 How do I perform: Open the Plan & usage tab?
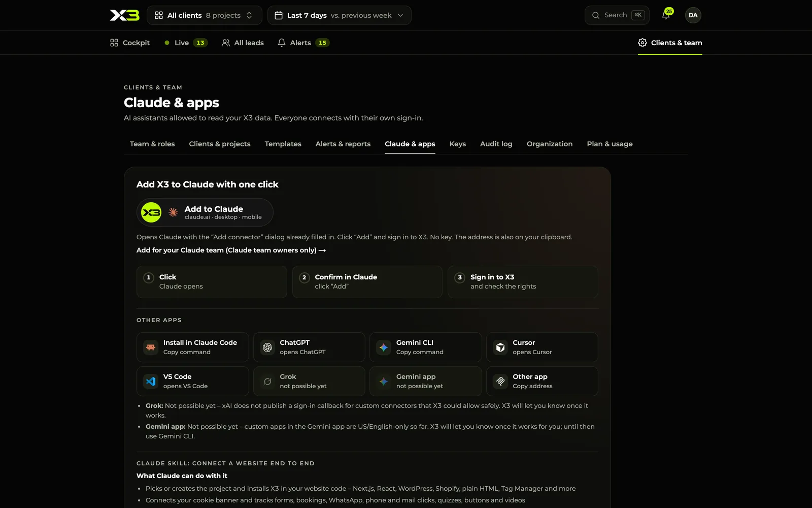click(x=610, y=144)
